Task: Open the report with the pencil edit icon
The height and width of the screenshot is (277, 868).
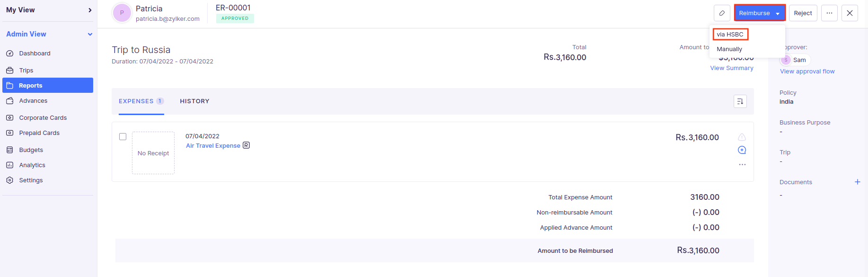Action: coord(722,13)
